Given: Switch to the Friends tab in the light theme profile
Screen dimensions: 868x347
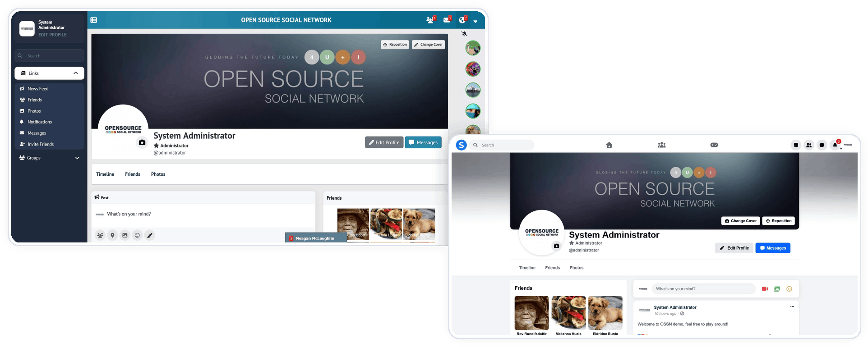Looking at the screenshot, I should (x=553, y=268).
